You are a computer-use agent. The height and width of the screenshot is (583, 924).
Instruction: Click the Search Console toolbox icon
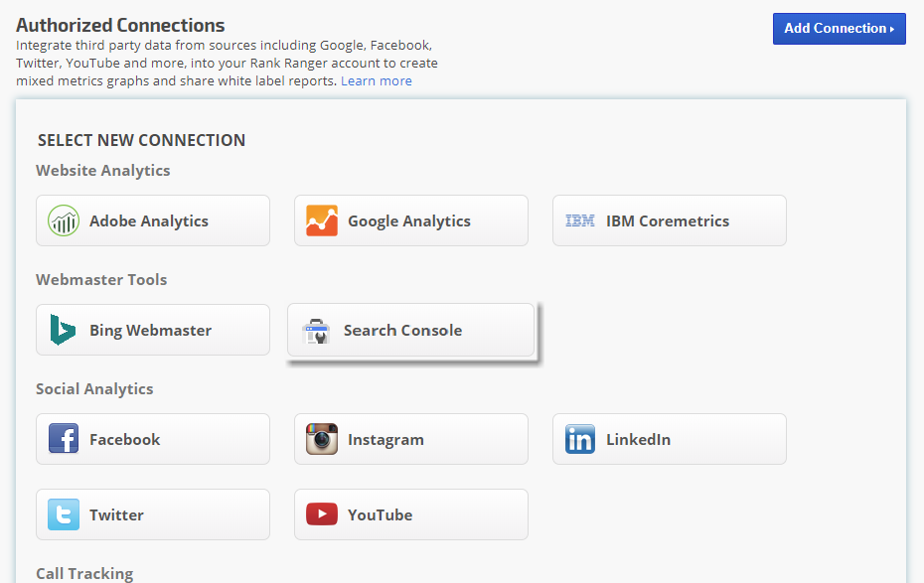(x=316, y=331)
